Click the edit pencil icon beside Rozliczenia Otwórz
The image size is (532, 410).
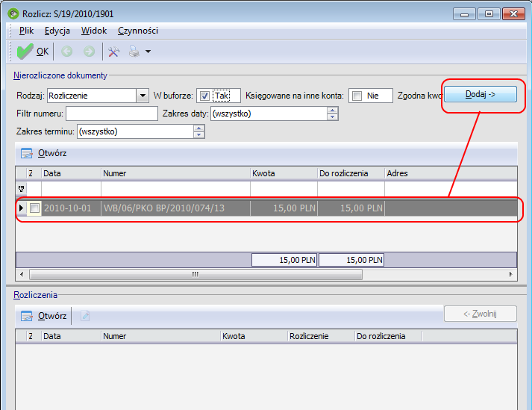click(85, 316)
